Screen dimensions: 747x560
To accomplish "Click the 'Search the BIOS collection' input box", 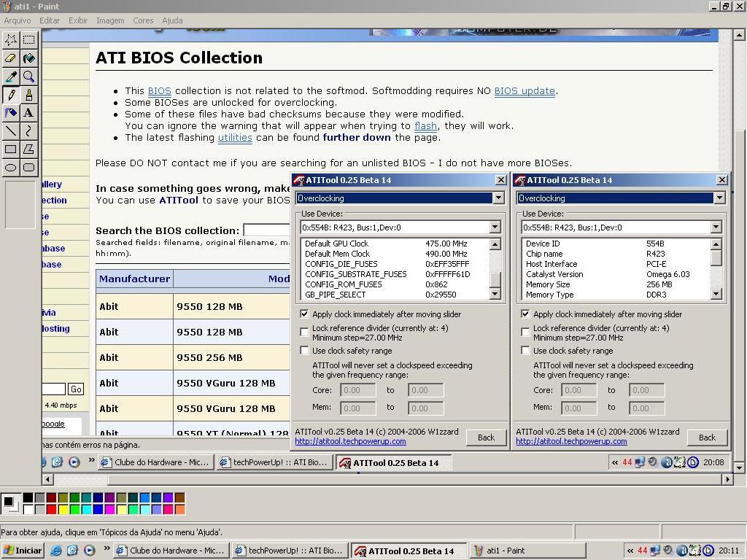I will (x=267, y=230).
